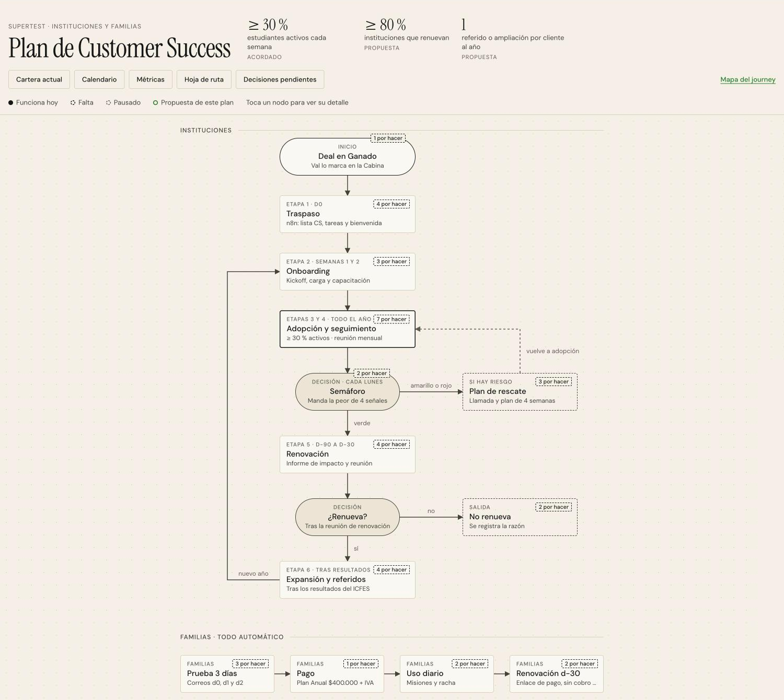Open the Renovación d-30 card
This screenshot has width=784, height=700.
click(557, 674)
